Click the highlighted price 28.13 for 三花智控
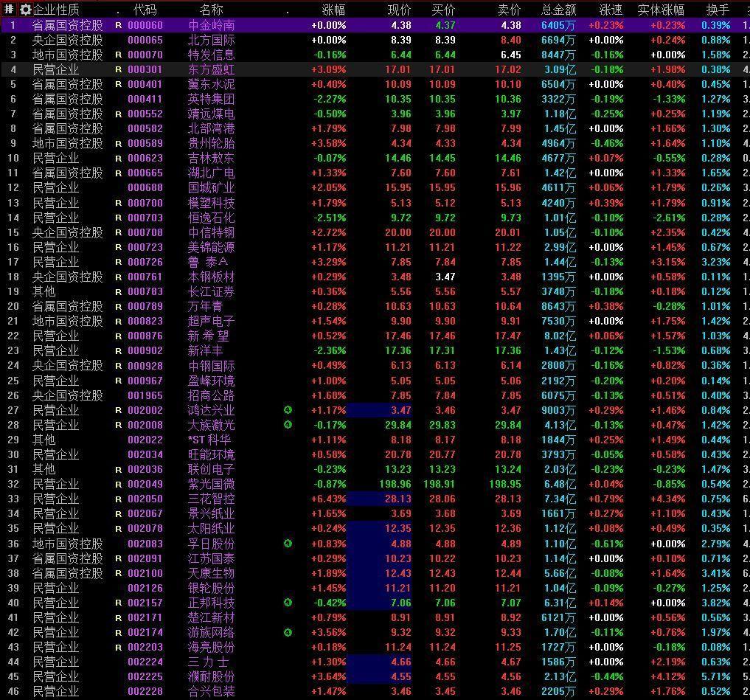Viewport: 750px width, 700px height. pos(398,499)
